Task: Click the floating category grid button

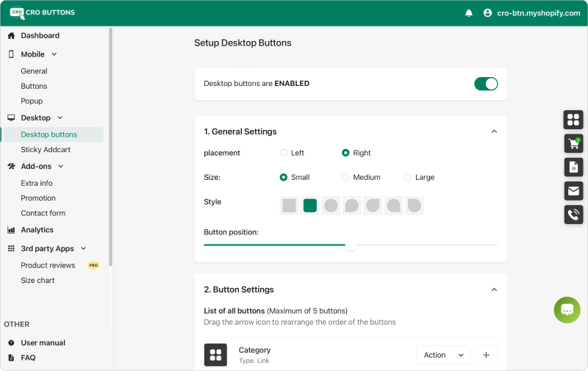Action: coord(573,119)
